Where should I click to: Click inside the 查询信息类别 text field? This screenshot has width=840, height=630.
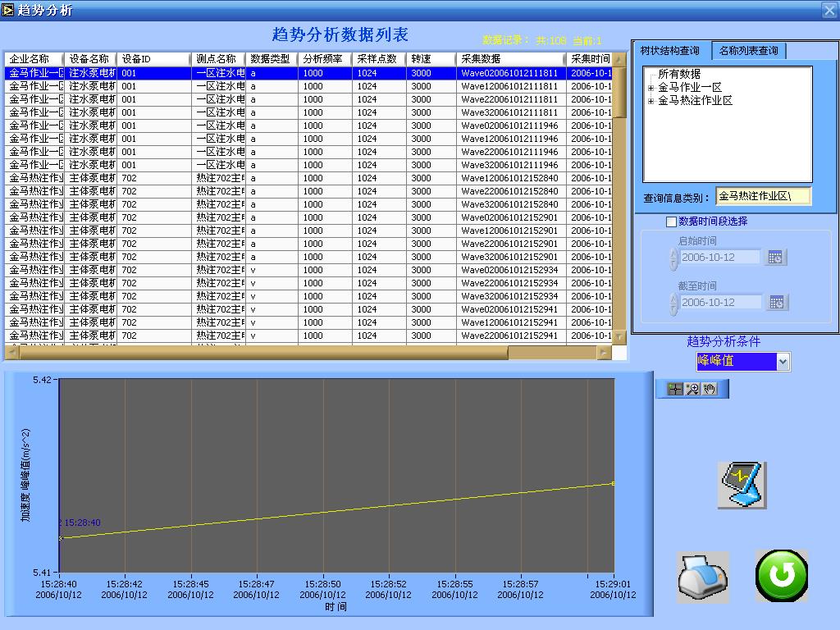(x=763, y=195)
